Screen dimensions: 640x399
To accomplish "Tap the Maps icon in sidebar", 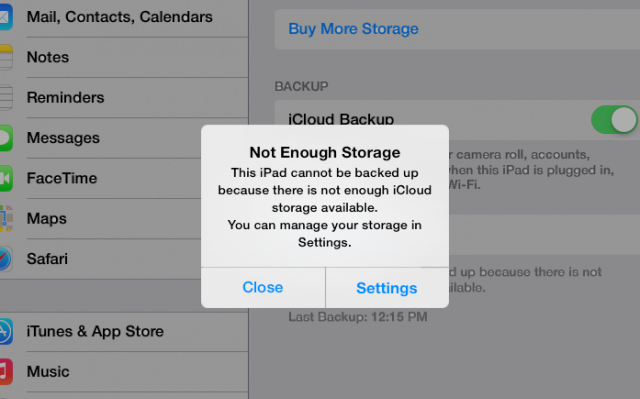I will point(6,219).
